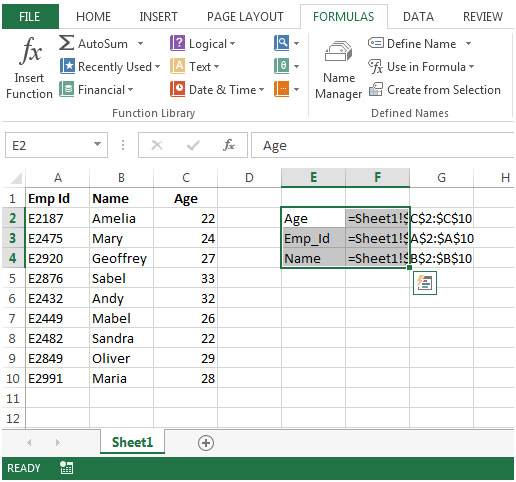Viewport: 516px width, 482px height.
Task: Click the macro recording status bar icon
Action: click(67, 468)
